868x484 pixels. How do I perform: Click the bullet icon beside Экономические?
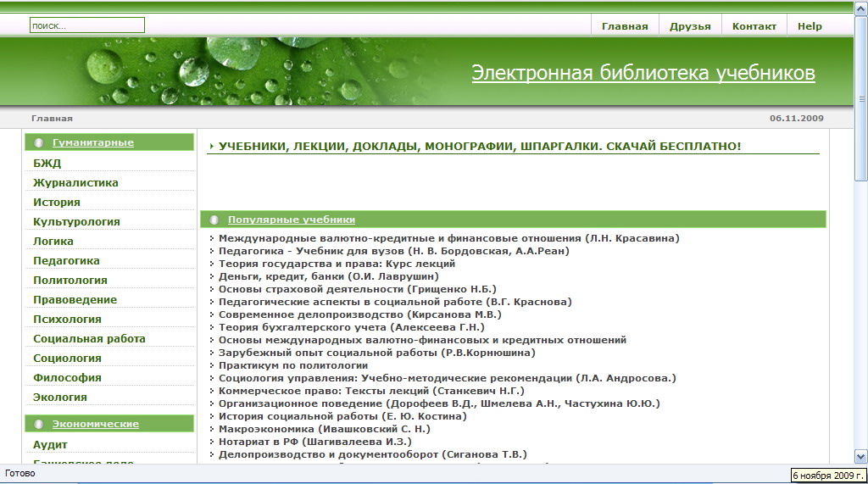point(39,424)
